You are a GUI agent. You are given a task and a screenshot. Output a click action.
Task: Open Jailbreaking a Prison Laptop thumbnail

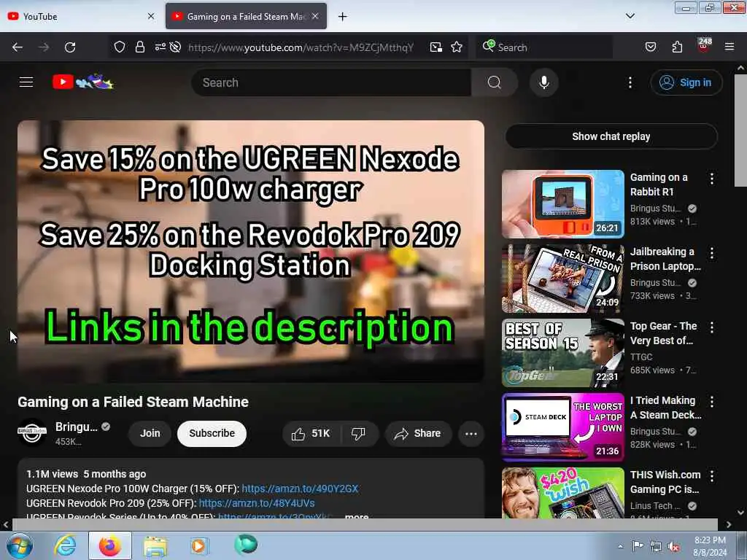563,278
